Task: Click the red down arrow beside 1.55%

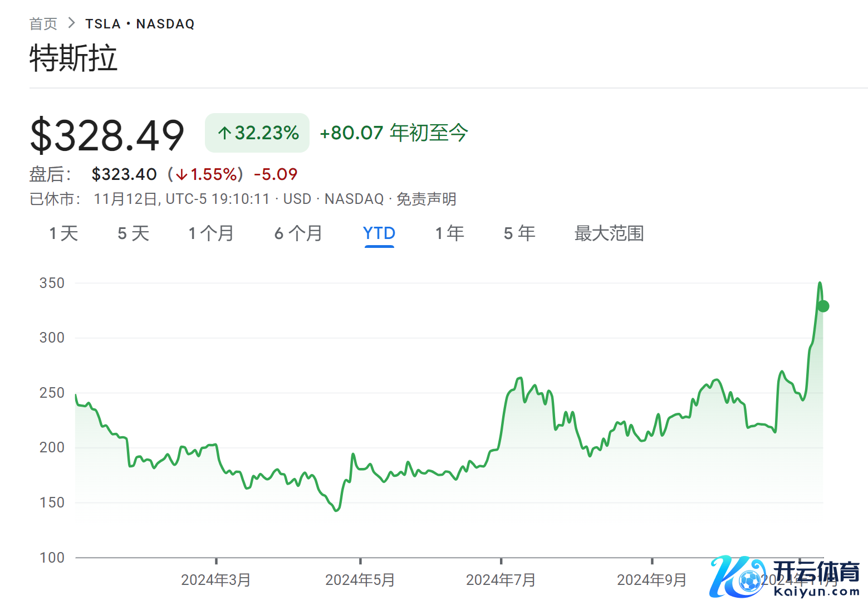Action: [x=182, y=175]
